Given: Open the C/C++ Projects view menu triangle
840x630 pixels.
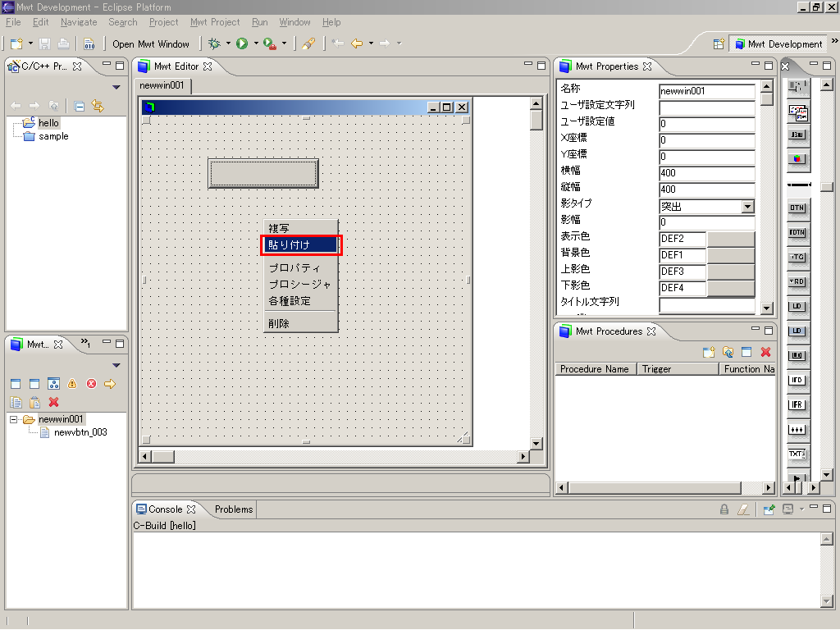Looking at the screenshot, I should (116, 87).
